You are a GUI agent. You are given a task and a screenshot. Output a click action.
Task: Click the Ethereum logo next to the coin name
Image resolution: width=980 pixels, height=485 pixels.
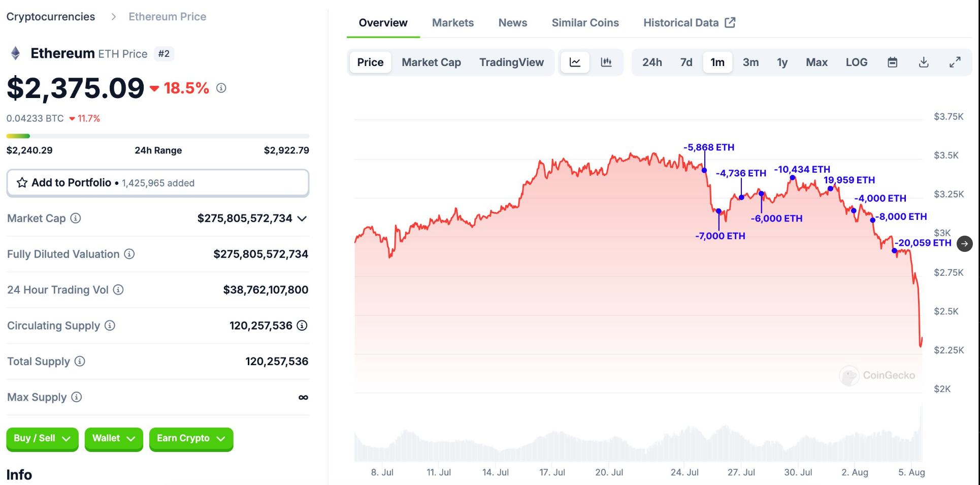tap(15, 53)
